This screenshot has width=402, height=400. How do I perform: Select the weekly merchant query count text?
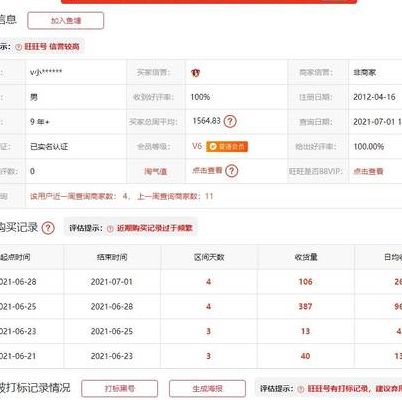tap(122, 196)
